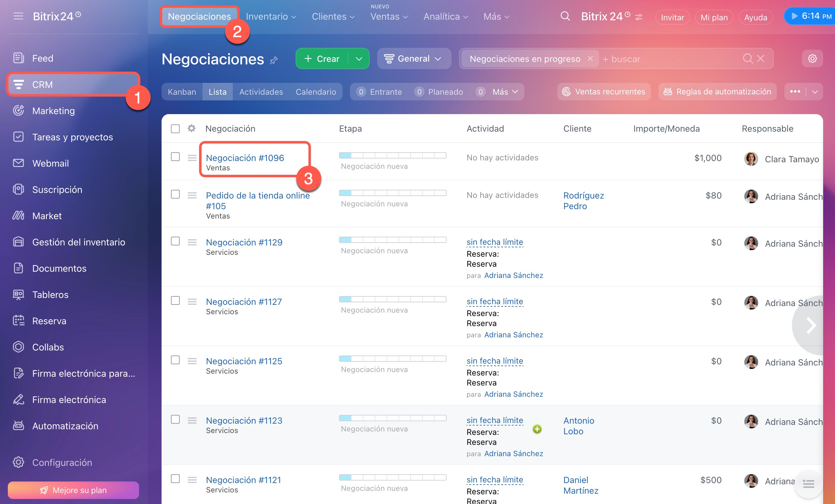Screen dimensions: 835x504
Task: Switch to the Kanban view tab
Action: [182, 92]
